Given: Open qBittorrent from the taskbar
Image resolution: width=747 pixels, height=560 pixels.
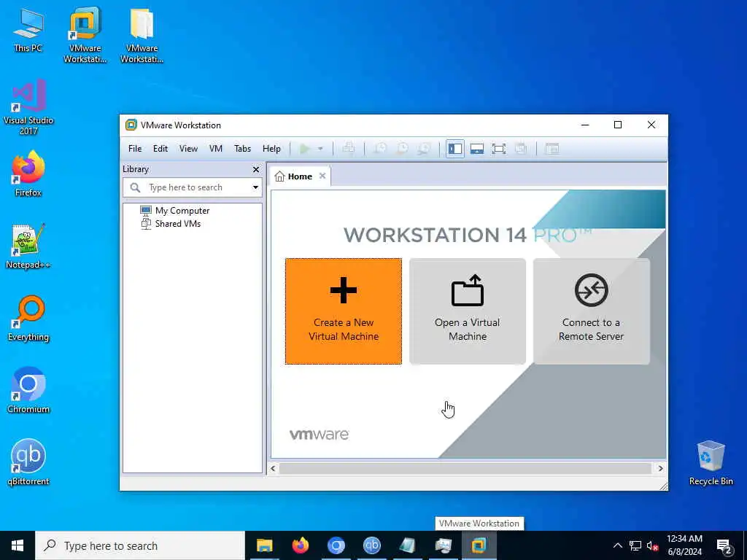Looking at the screenshot, I should tap(371, 545).
